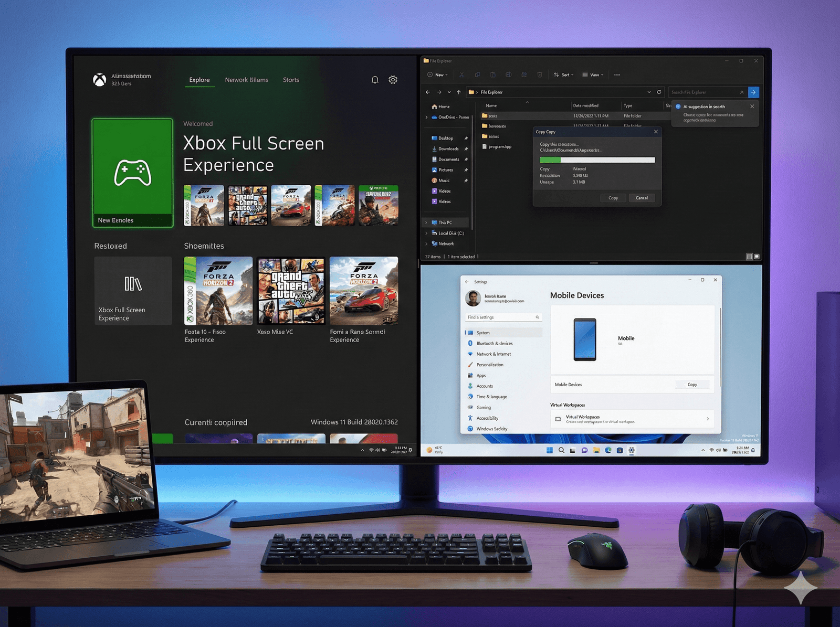The height and width of the screenshot is (627, 840).
Task: Open the View dropdown in File Explorer
Action: tap(593, 75)
